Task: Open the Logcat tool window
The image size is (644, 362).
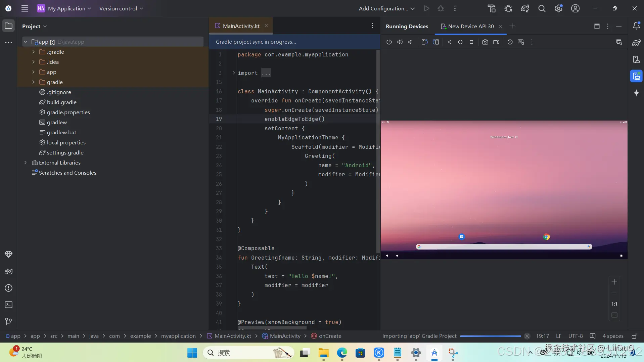Action: (9, 271)
